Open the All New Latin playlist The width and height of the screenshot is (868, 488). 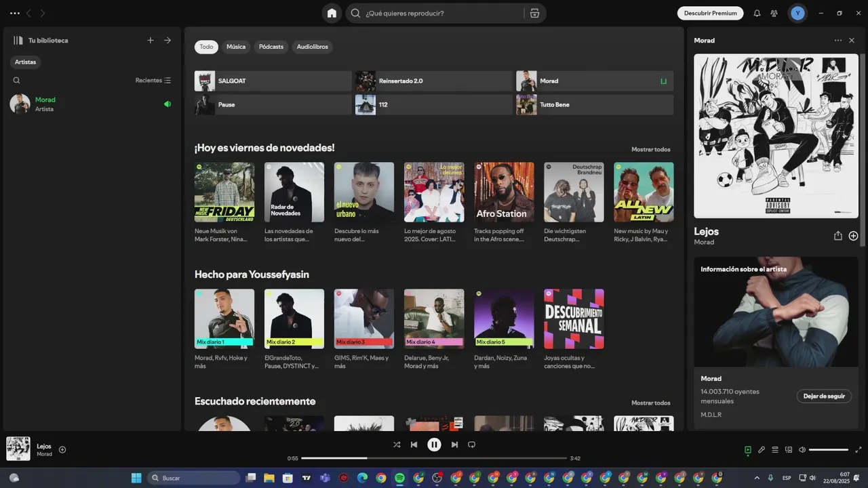644,192
